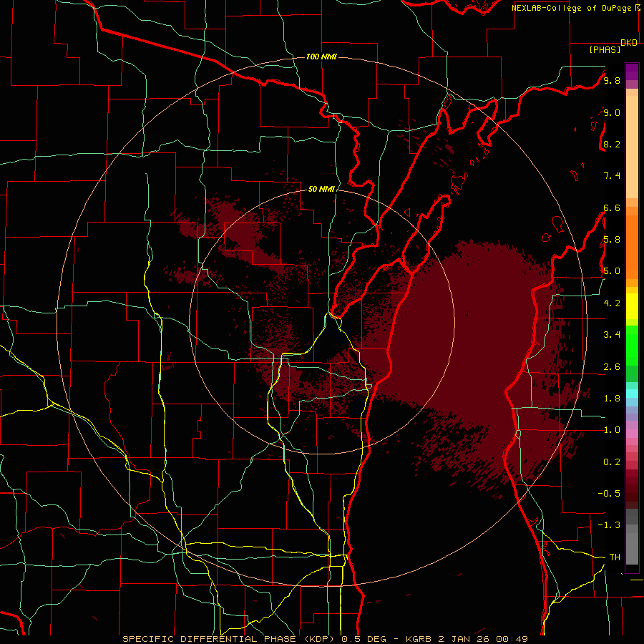644x644 pixels.
Task: Select the 4.2 scale label
Action: (x=612, y=303)
